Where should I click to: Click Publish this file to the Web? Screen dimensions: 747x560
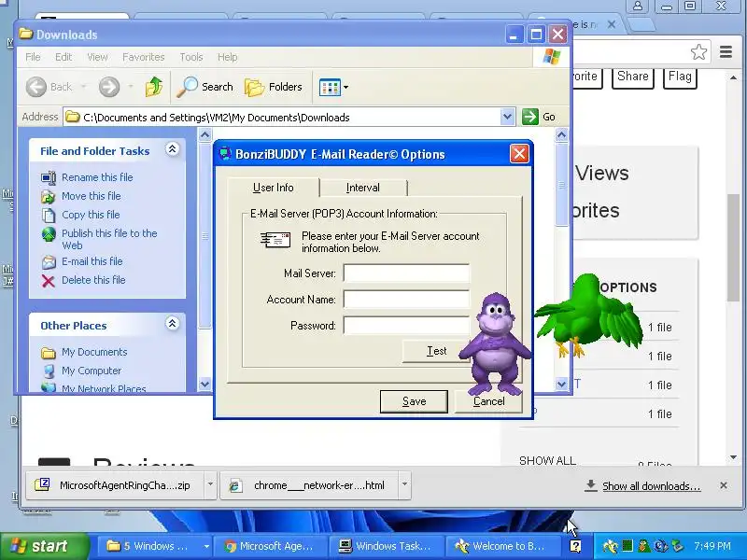[x=109, y=239]
